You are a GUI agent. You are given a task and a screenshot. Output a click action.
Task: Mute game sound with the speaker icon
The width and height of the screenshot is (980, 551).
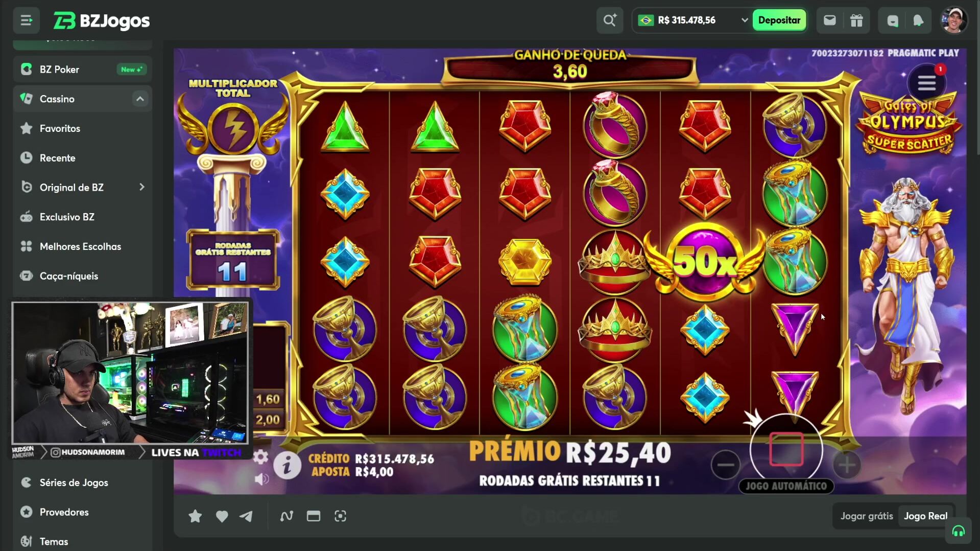[261, 479]
